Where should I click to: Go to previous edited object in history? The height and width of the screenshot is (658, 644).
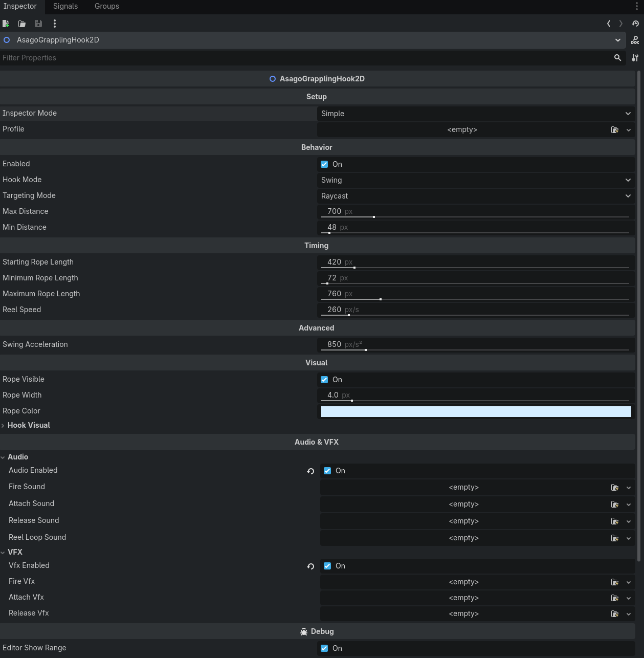pyautogui.click(x=609, y=24)
